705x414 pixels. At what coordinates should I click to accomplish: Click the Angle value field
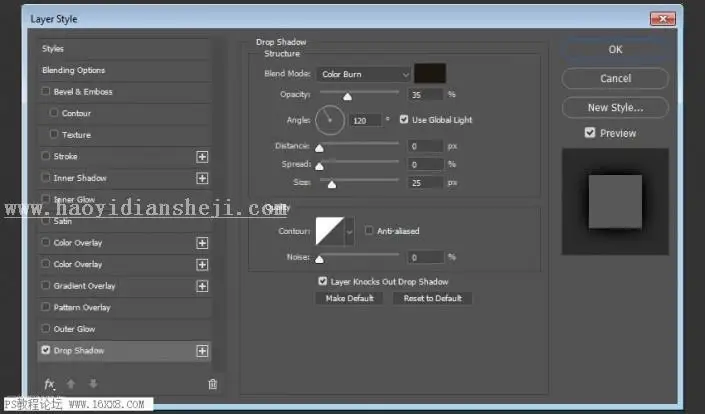[366, 120]
